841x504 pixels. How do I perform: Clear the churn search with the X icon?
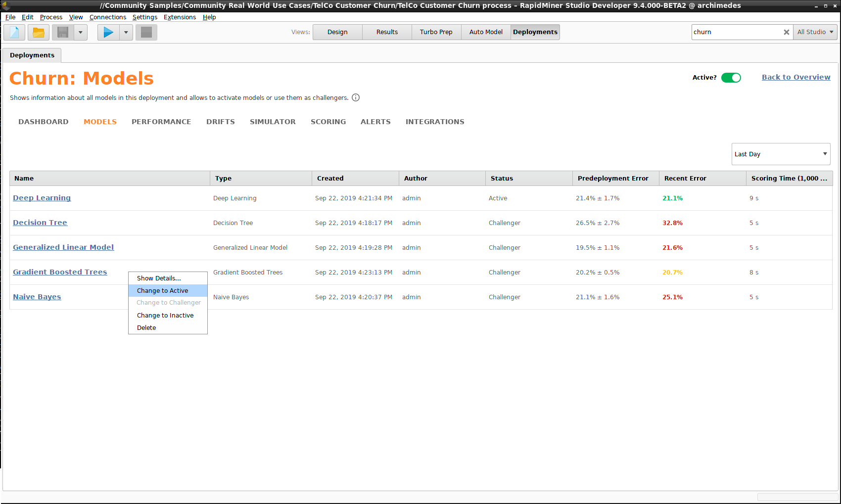786,32
